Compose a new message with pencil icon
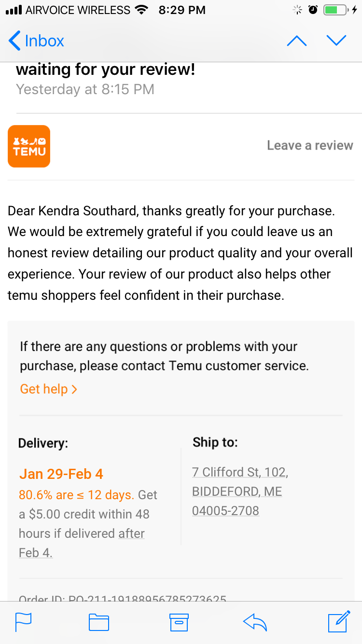The width and height of the screenshot is (362, 644). [339, 621]
